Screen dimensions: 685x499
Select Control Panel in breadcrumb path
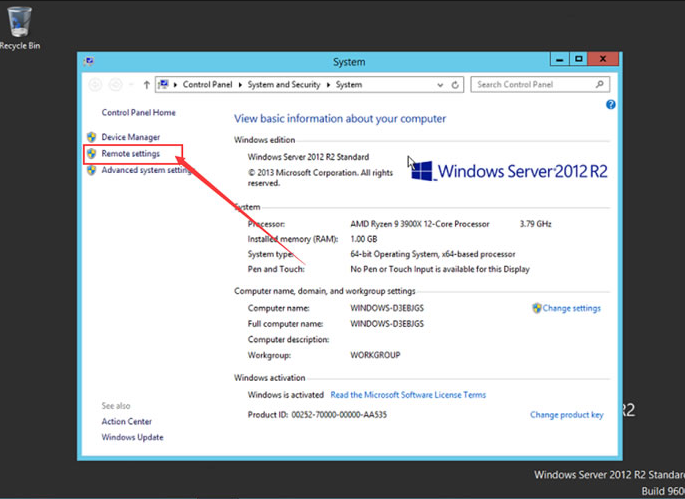[209, 85]
